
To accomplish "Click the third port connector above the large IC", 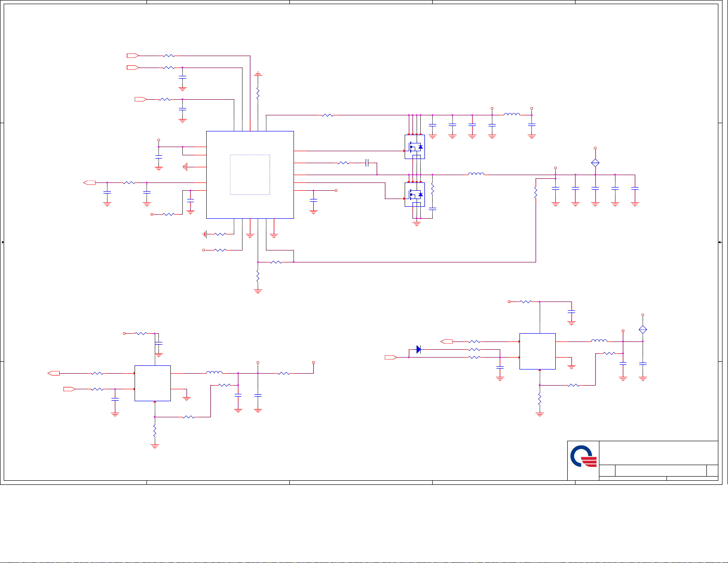I will 141,99.
